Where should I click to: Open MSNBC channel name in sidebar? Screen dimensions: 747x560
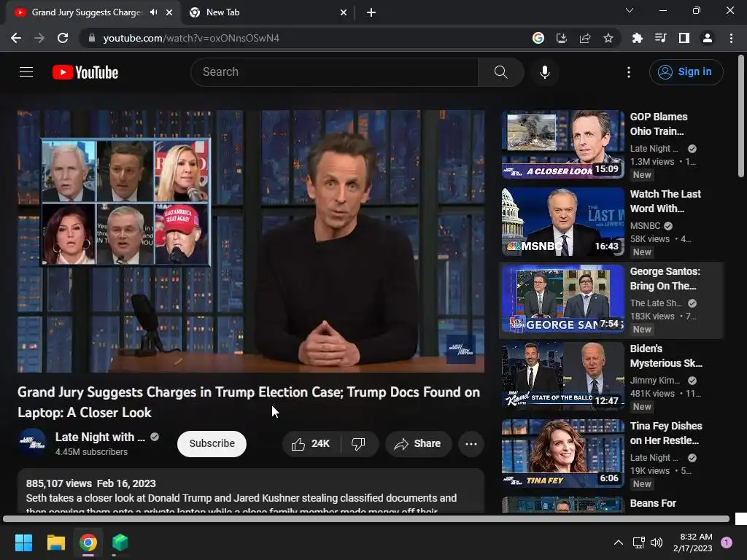(645, 226)
